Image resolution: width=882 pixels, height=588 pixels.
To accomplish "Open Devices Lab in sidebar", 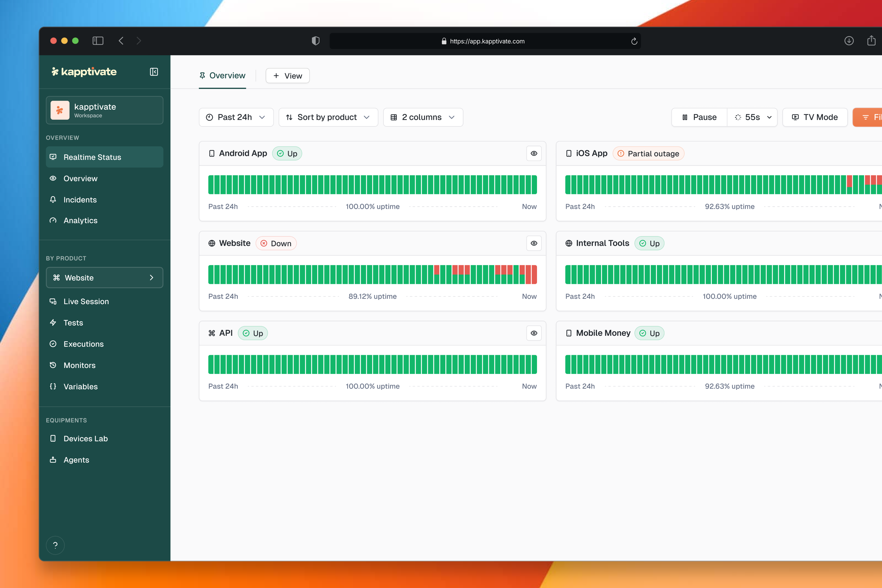I will click(85, 438).
